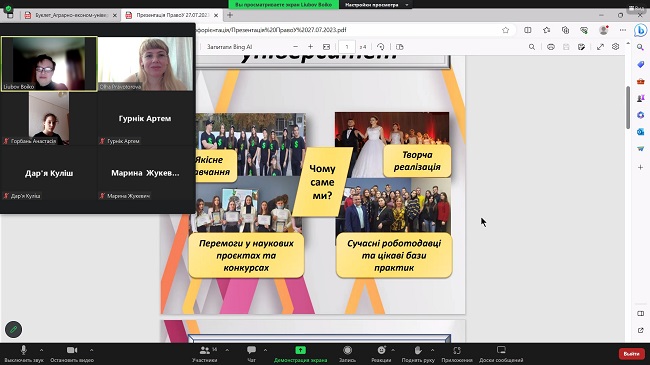Zoom in the PDF with plus
The width and height of the screenshot is (650, 365).
tap(310, 47)
